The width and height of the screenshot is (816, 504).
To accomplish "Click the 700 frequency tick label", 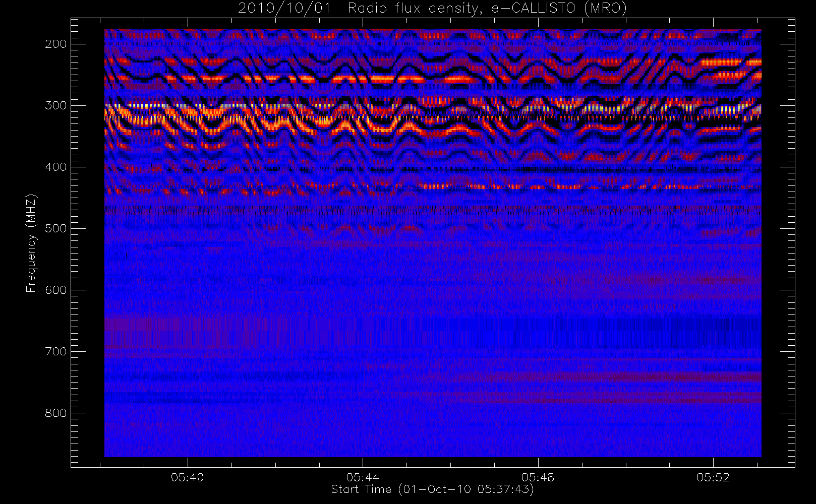I will (56, 351).
